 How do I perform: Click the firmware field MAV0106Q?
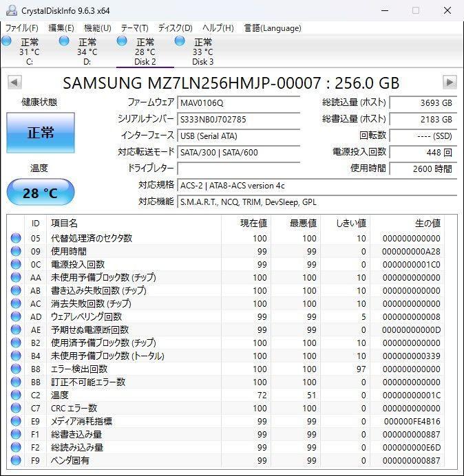[x=239, y=102]
